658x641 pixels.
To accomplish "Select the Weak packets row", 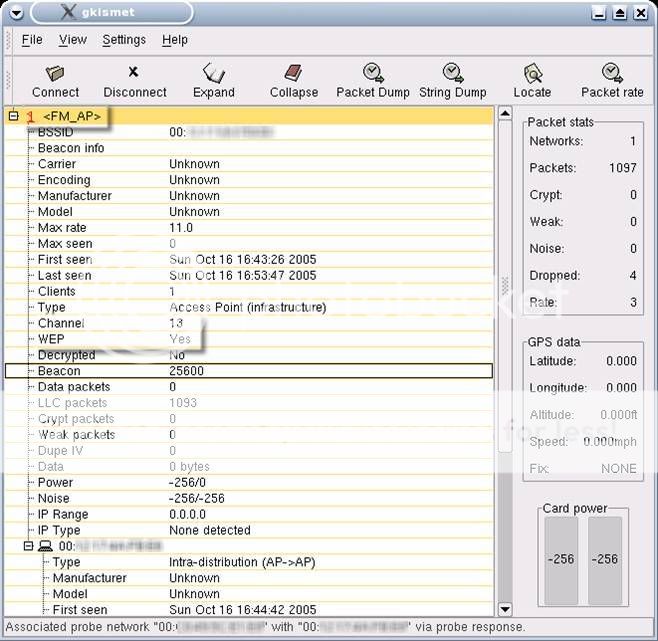I will pyautogui.click(x=249, y=435).
